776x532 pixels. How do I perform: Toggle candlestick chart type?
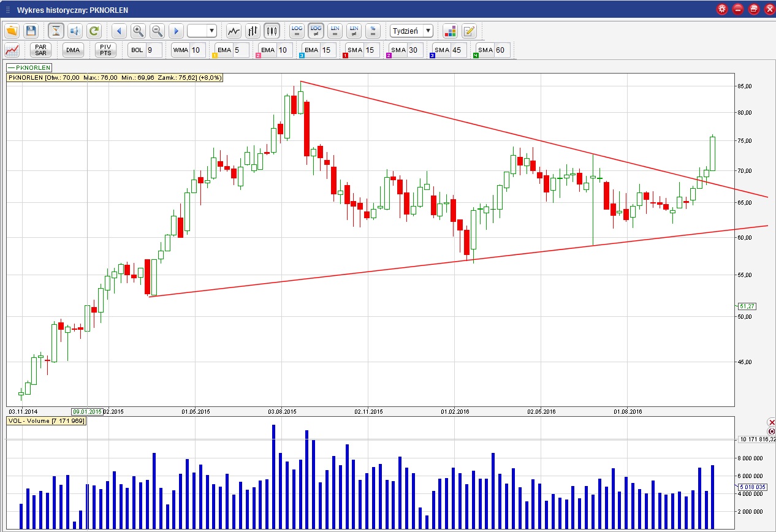272,31
